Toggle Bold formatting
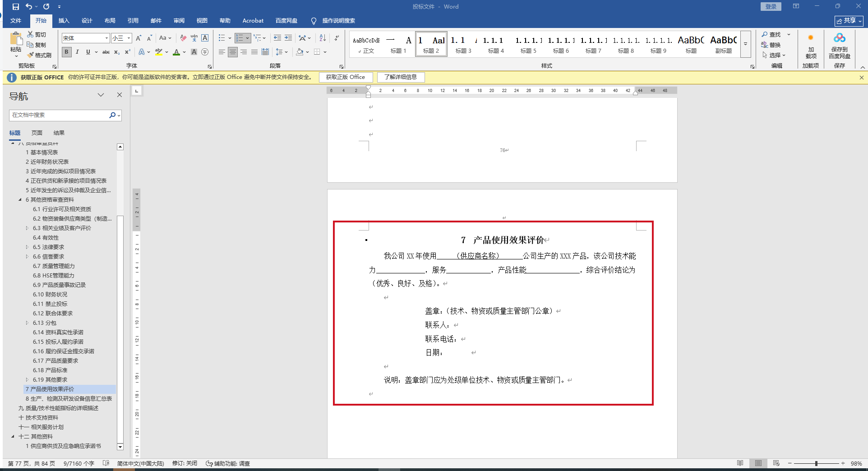 tap(66, 52)
